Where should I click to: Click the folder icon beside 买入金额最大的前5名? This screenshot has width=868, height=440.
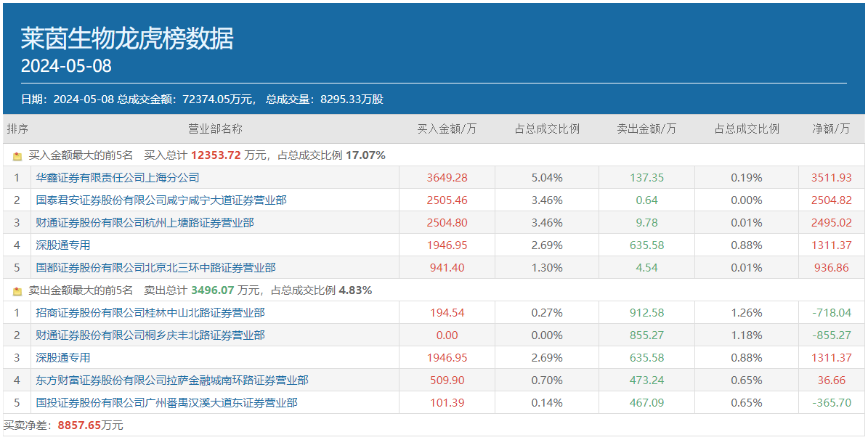(x=17, y=156)
